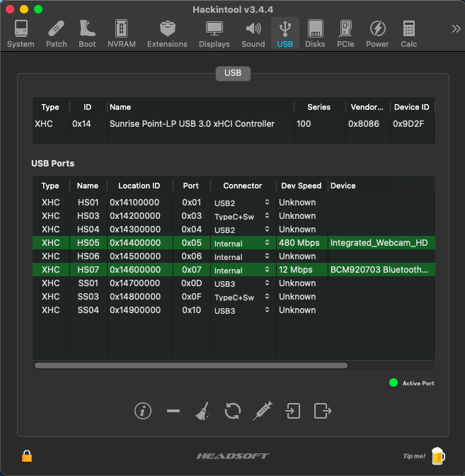Viewport: 465px width, 476px height.
Task: Select the 0x0F port cell
Action: (x=191, y=297)
